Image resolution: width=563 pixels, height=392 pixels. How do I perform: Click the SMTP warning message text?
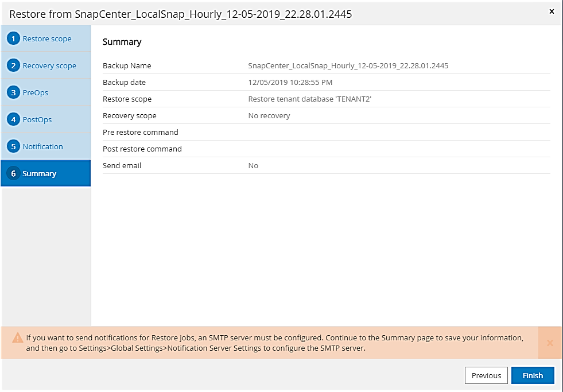(x=274, y=343)
